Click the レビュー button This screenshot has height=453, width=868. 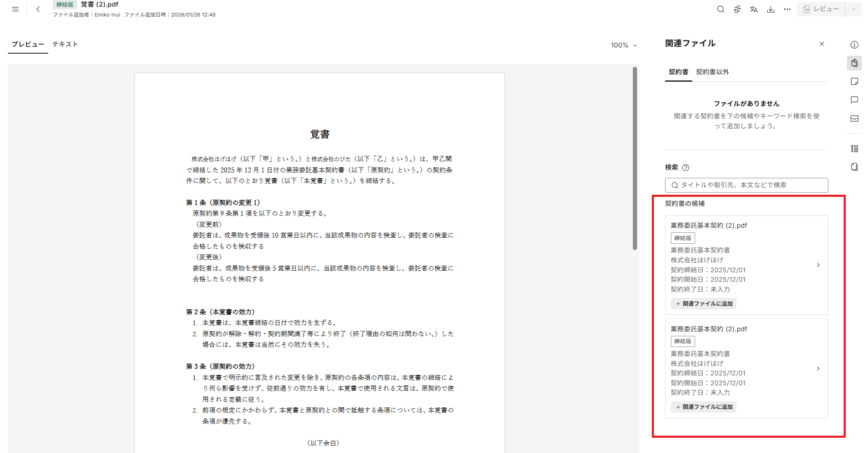click(x=821, y=9)
